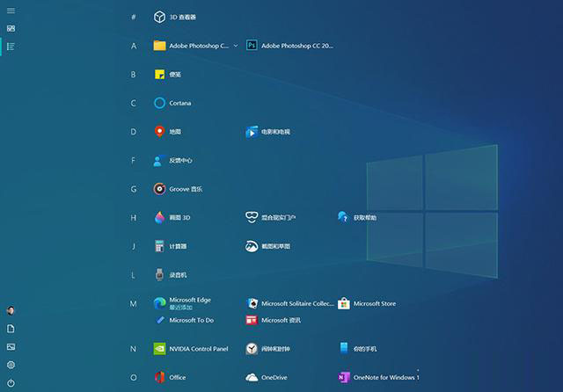The image size is (563, 392).
Task: Open NVIDIA Control Panel
Action: click(x=191, y=349)
